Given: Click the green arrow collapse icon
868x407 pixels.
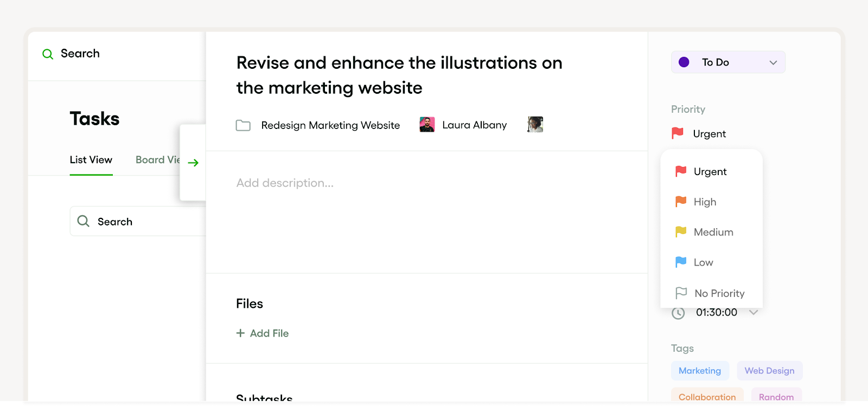Looking at the screenshot, I should pos(193,163).
